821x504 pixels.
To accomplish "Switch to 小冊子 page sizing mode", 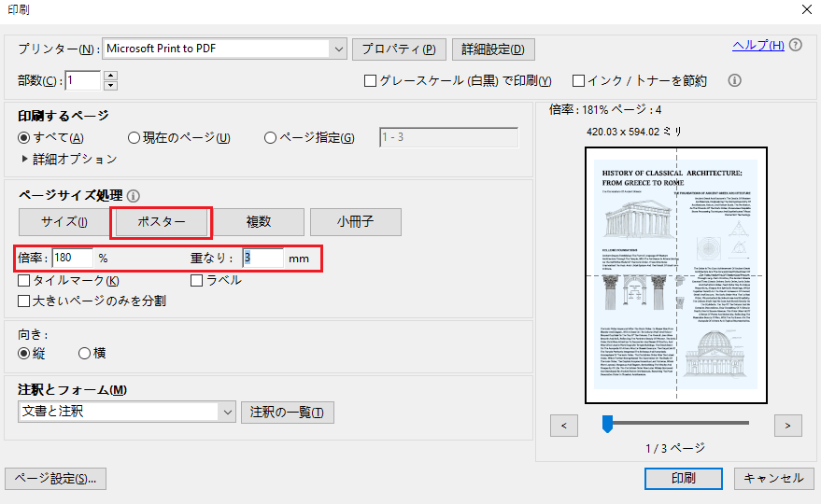I will [x=356, y=222].
